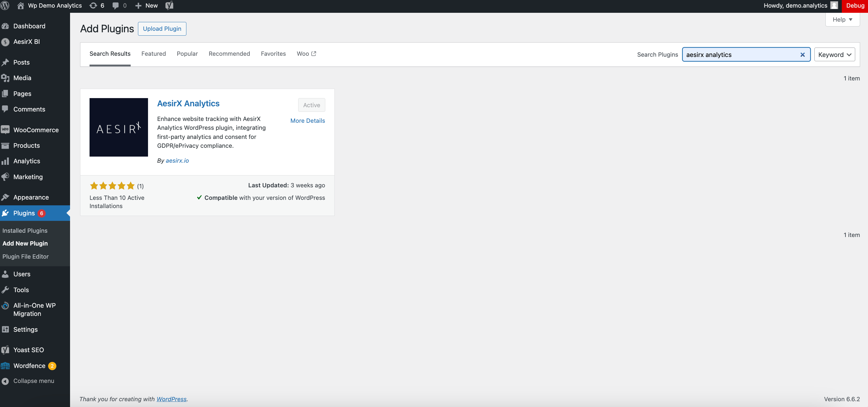This screenshot has width=868, height=407.
Task: Click the Upload Plugin button
Action: click(x=162, y=29)
